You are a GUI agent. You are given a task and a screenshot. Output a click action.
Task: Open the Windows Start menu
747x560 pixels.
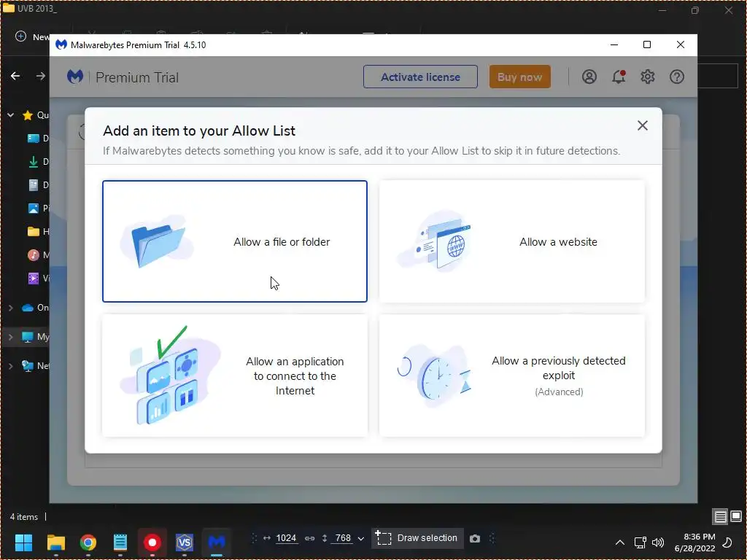[23, 542]
